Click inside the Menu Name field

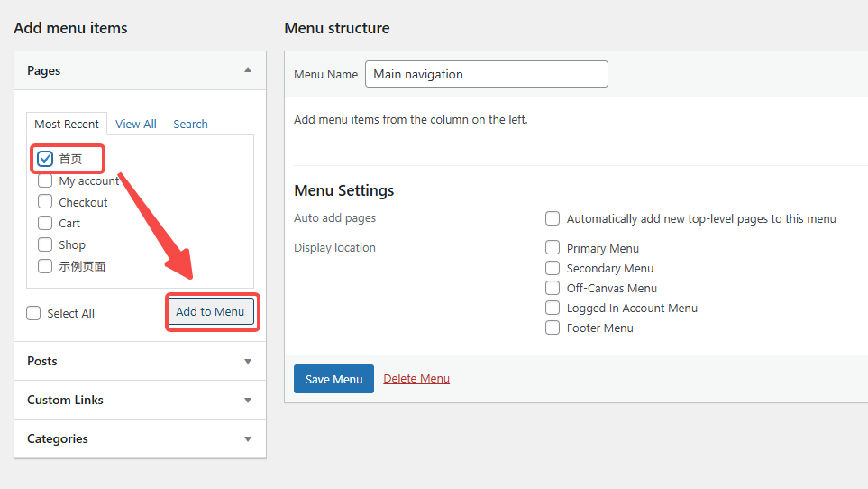click(x=486, y=74)
